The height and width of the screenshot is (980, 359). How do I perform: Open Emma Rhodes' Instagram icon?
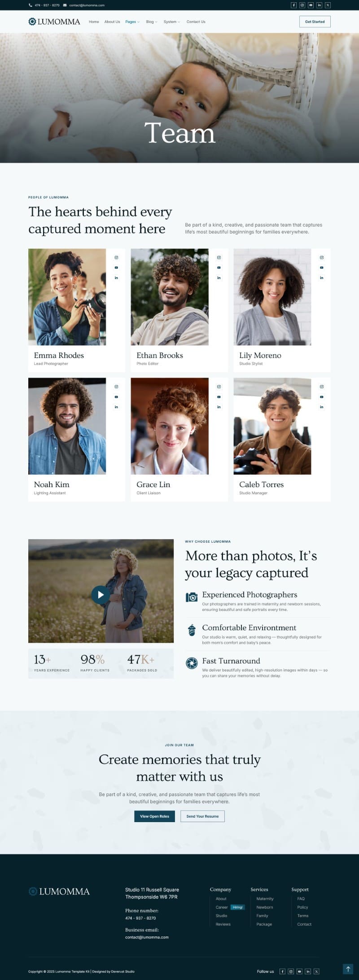116,257
